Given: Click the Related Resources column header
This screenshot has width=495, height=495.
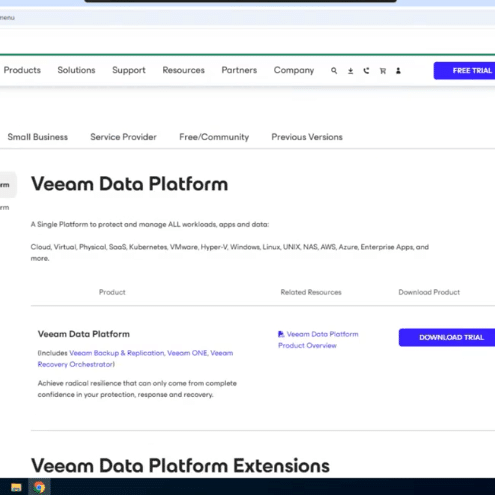Looking at the screenshot, I should (311, 292).
